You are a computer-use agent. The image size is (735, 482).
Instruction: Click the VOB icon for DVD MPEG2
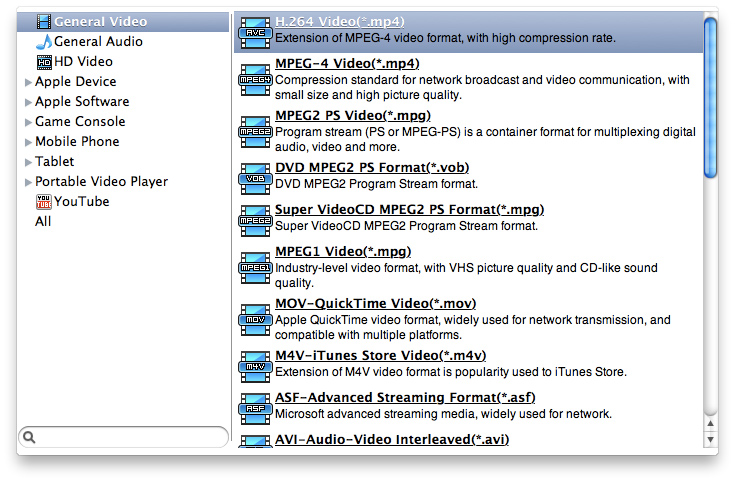255,177
